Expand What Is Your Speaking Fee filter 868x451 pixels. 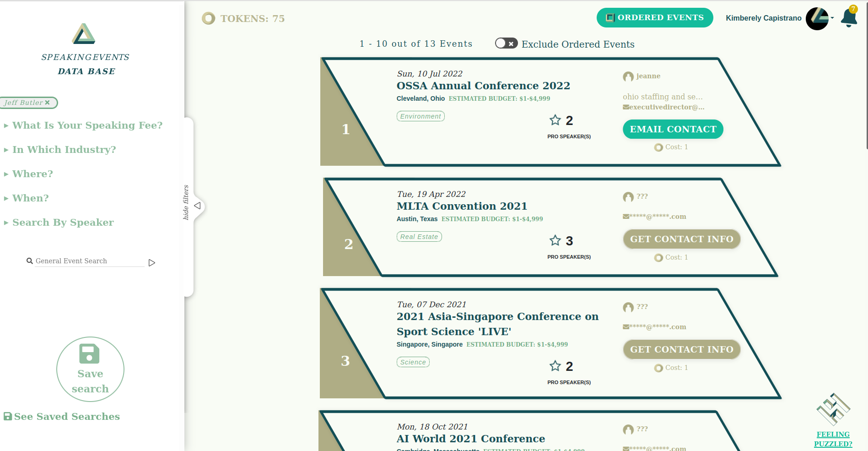point(83,125)
